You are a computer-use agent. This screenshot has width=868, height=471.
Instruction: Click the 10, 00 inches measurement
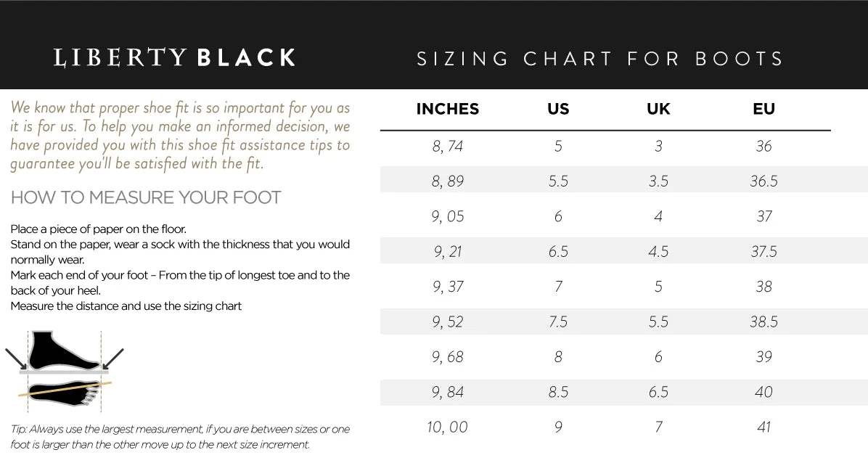448,427
